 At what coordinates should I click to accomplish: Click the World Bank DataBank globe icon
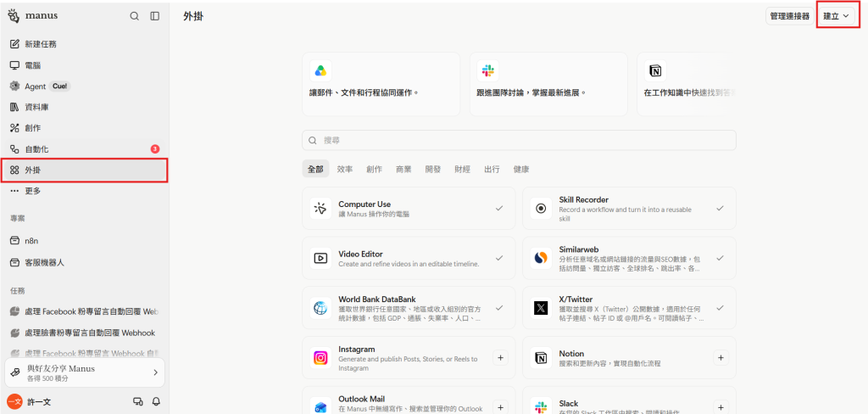click(x=320, y=308)
